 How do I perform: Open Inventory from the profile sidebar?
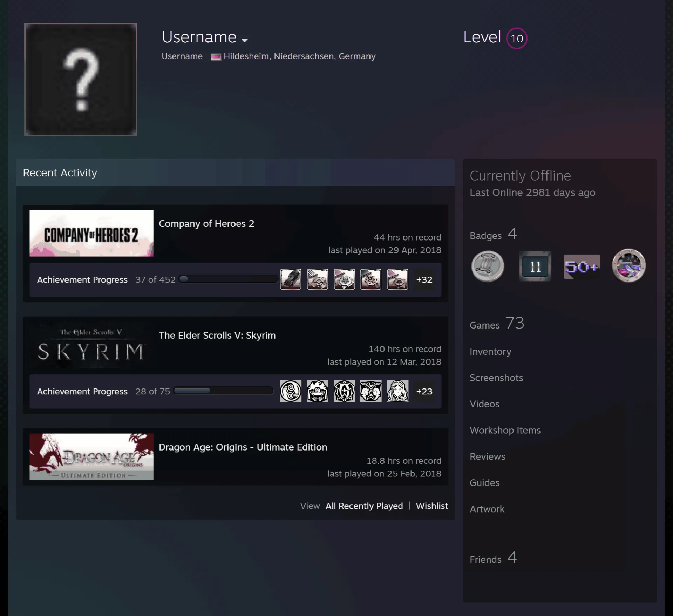click(x=490, y=352)
